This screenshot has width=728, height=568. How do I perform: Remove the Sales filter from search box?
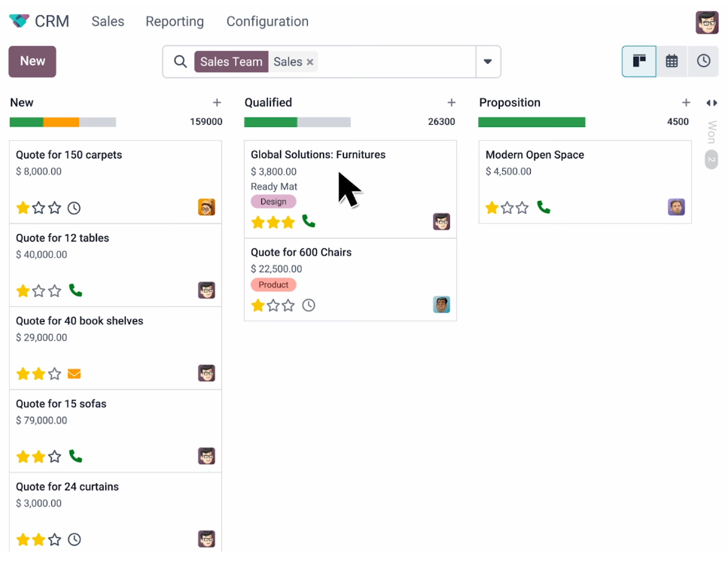(310, 62)
